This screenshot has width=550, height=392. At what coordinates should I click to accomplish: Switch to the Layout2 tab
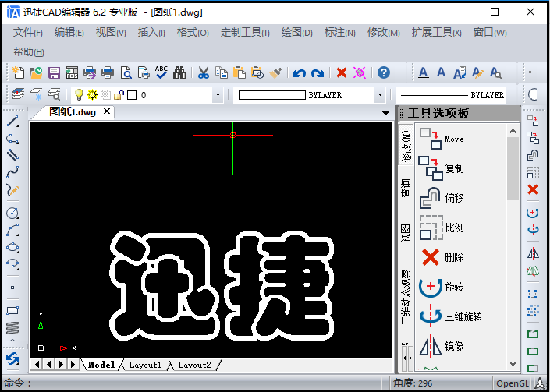(x=194, y=365)
